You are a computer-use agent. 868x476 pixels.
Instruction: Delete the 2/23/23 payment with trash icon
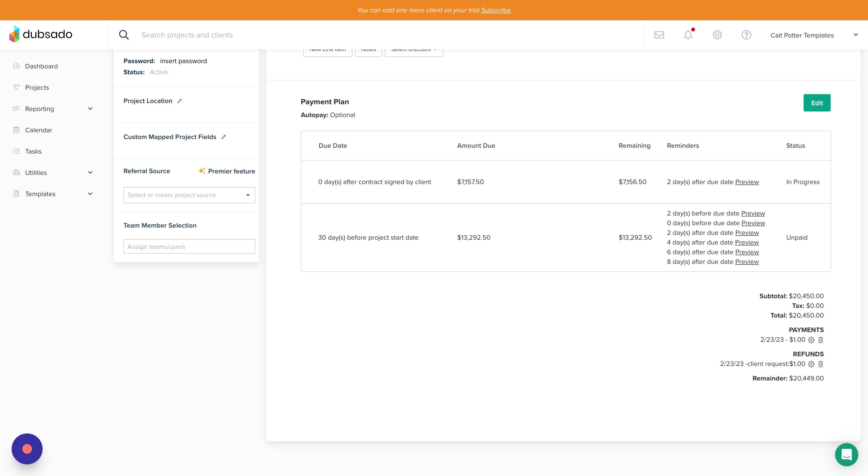coord(821,340)
